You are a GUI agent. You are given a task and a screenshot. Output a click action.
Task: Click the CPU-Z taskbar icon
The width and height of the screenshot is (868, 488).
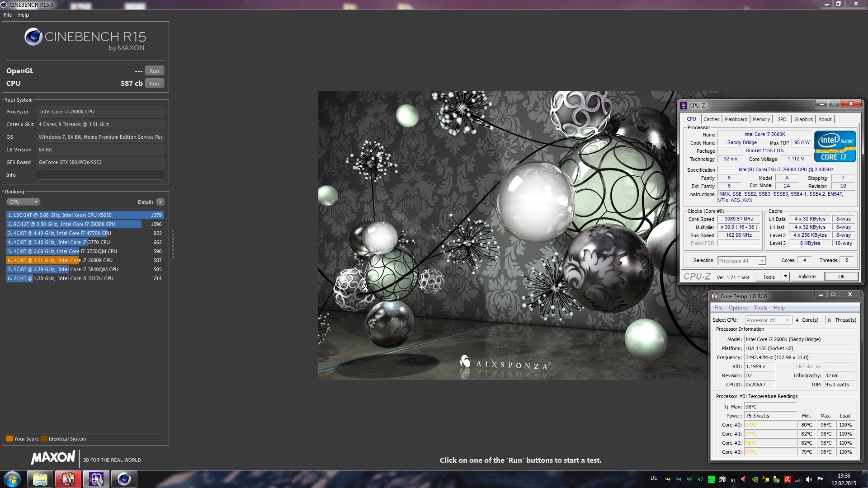(x=96, y=479)
